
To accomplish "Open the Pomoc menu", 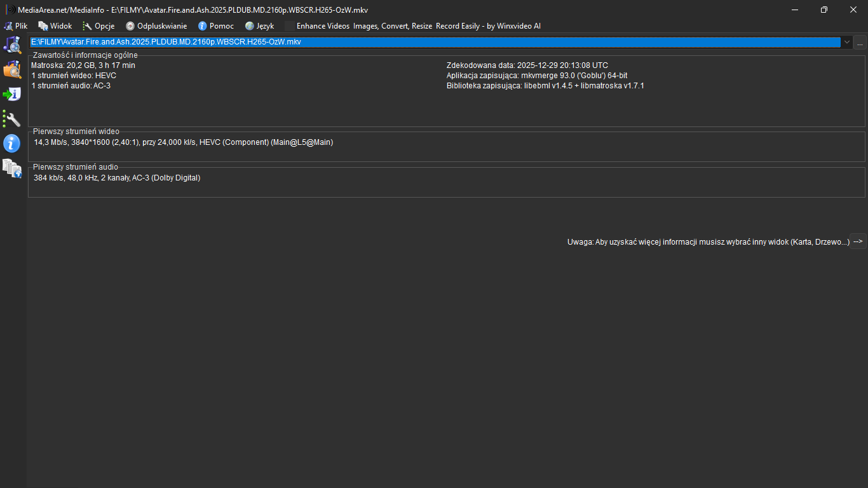I will click(x=216, y=26).
